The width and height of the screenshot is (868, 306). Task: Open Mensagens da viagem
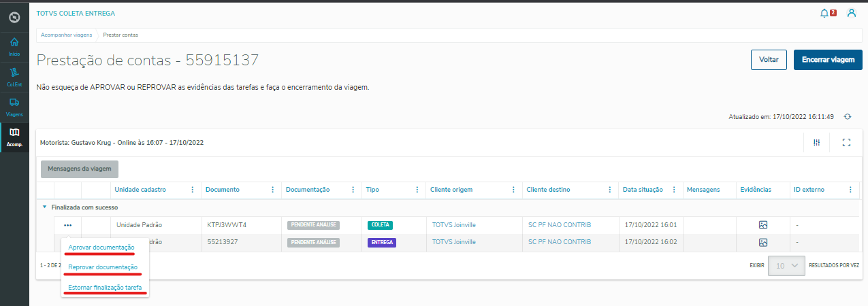[x=80, y=169]
